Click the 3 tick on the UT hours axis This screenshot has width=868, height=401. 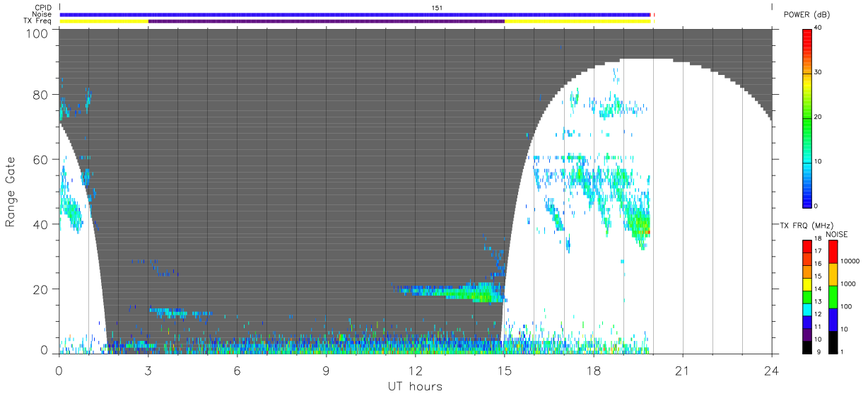(148, 370)
